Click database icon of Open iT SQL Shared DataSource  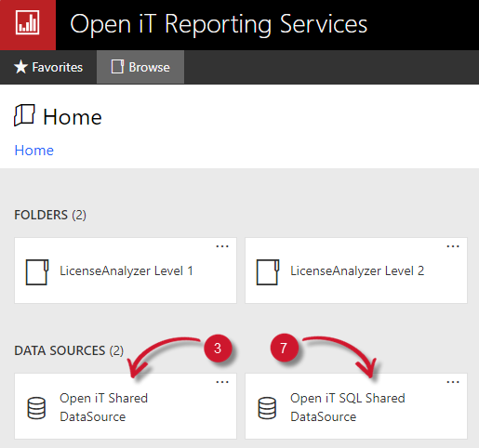click(267, 408)
